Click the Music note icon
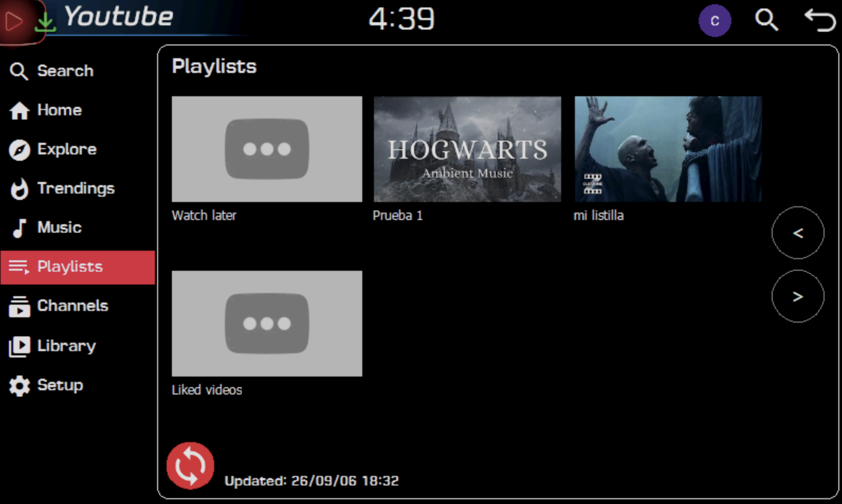842x504 pixels. click(20, 228)
